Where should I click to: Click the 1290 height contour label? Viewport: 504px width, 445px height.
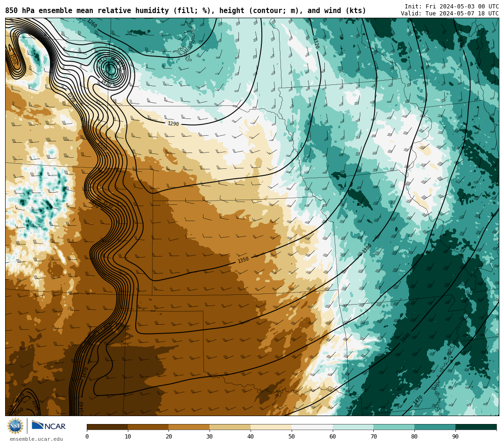[x=173, y=124]
